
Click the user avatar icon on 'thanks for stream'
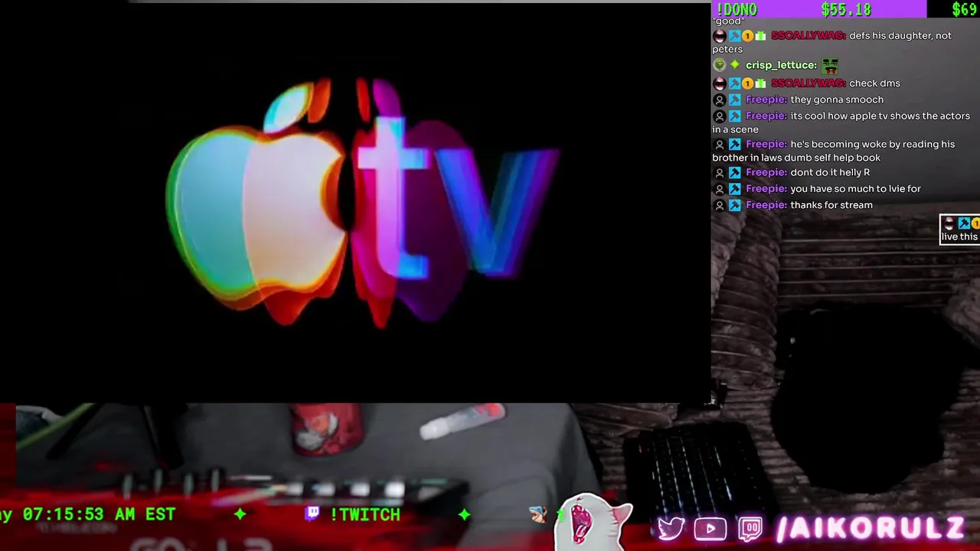[719, 206]
